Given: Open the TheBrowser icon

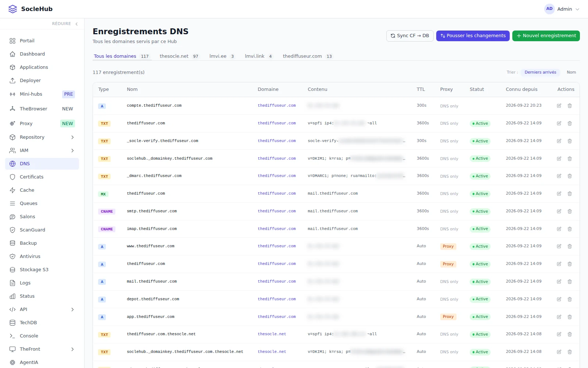Looking at the screenshot, I should [12, 109].
